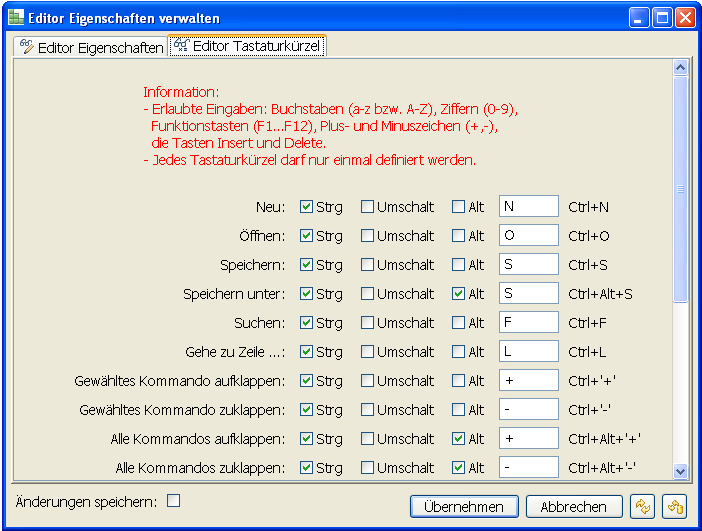This screenshot has height=531, width=702.
Task: Uncheck Strg for the Neu shortcut
Action: point(307,207)
